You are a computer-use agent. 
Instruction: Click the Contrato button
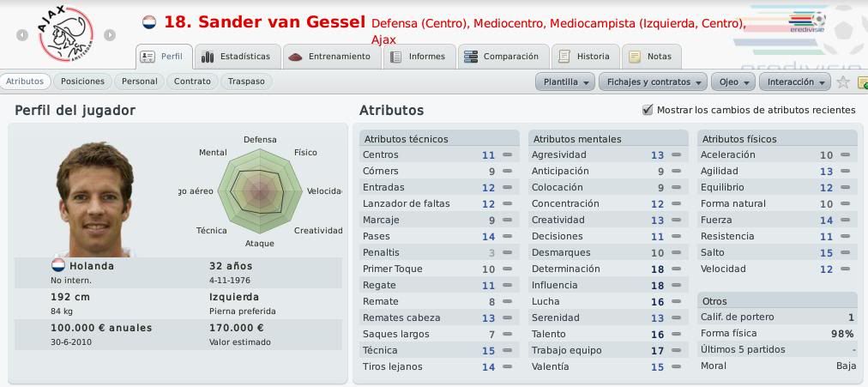(x=192, y=82)
